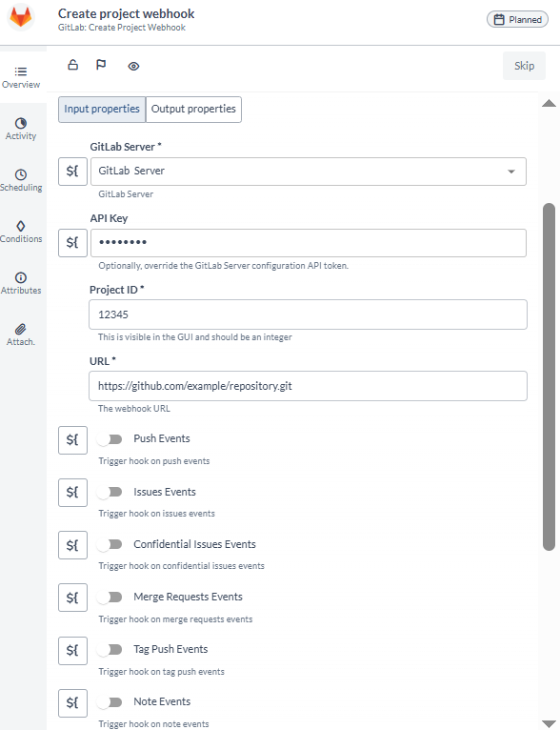This screenshot has height=730, width=560.
Task: Click the scrollbar down arrow
Action: click(x=549, y=723)
